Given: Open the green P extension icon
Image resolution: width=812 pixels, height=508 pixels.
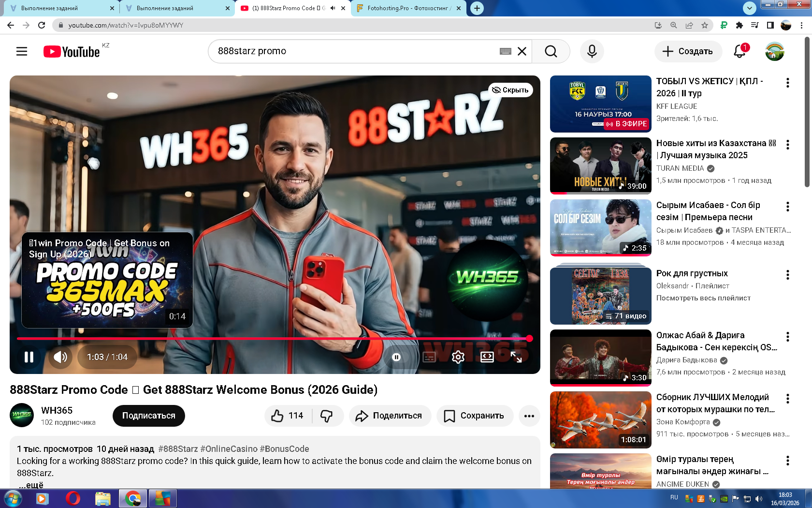Looking at the screenshot, I should pyautogui.click(x=724, y=25).
